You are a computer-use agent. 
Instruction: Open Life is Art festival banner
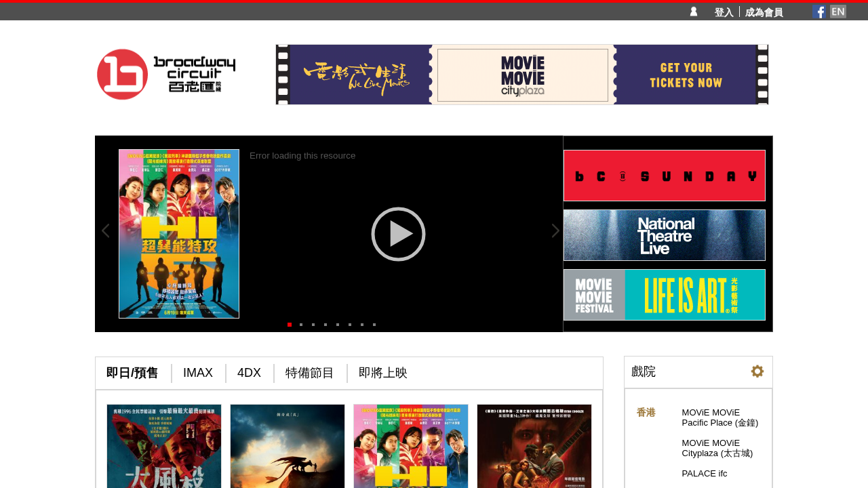tap(665, 295)
